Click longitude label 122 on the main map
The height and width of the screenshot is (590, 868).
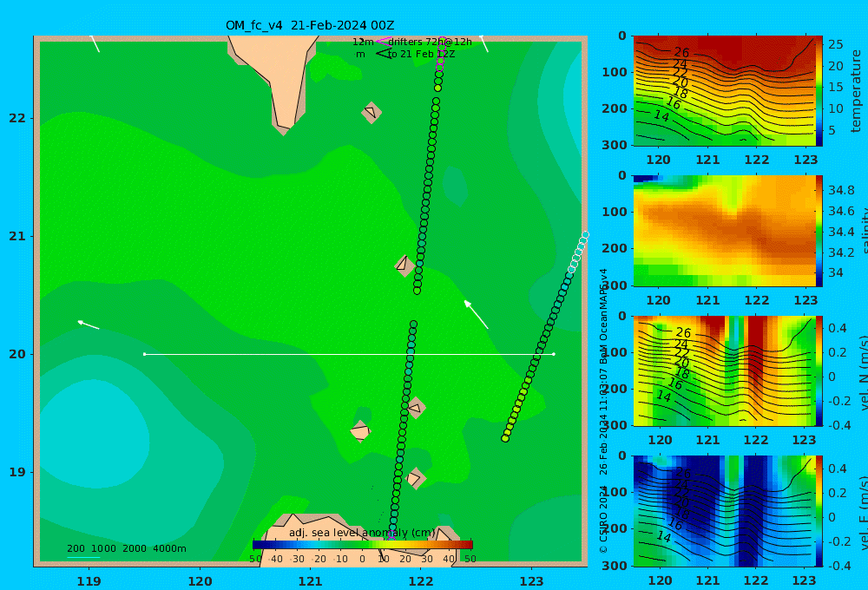(x=421, y=581)
